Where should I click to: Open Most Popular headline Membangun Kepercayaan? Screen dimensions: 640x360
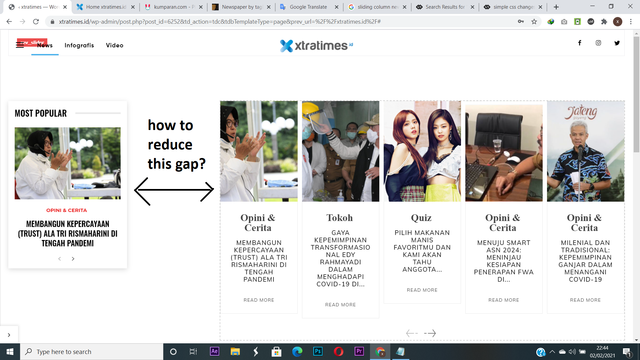point(68,233)
